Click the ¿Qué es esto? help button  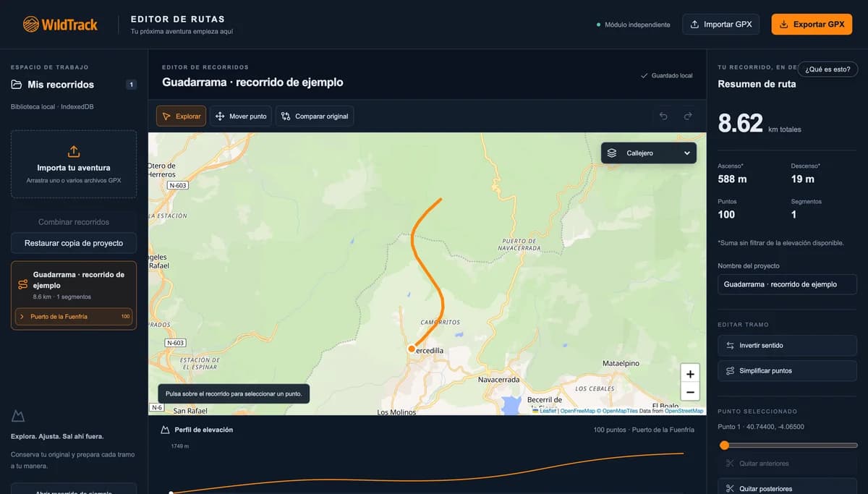click(x=828, y=69)
